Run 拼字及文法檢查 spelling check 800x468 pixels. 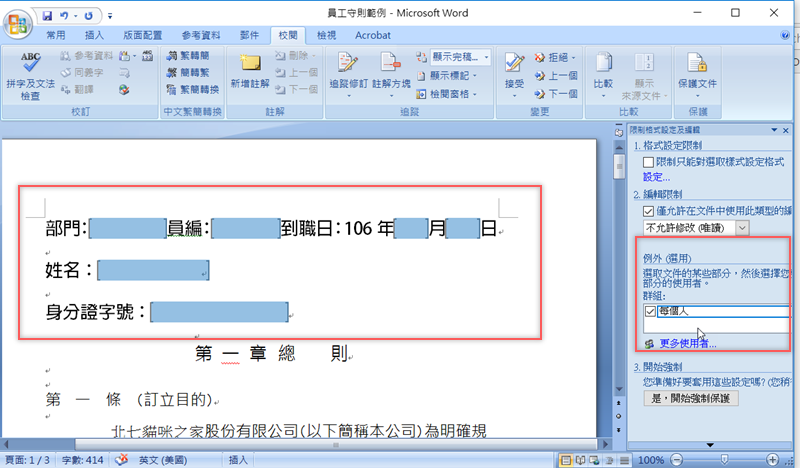[x=30, y=76]
